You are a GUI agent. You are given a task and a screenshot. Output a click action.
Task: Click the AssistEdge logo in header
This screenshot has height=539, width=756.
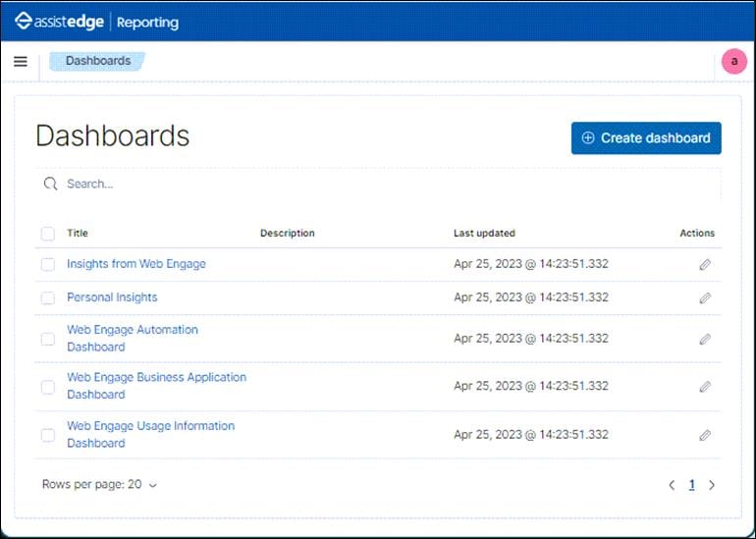coord(59,22)
